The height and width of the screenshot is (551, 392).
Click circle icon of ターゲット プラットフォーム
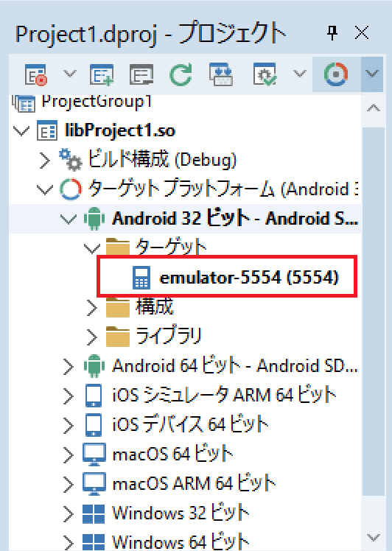coord(71,189)
